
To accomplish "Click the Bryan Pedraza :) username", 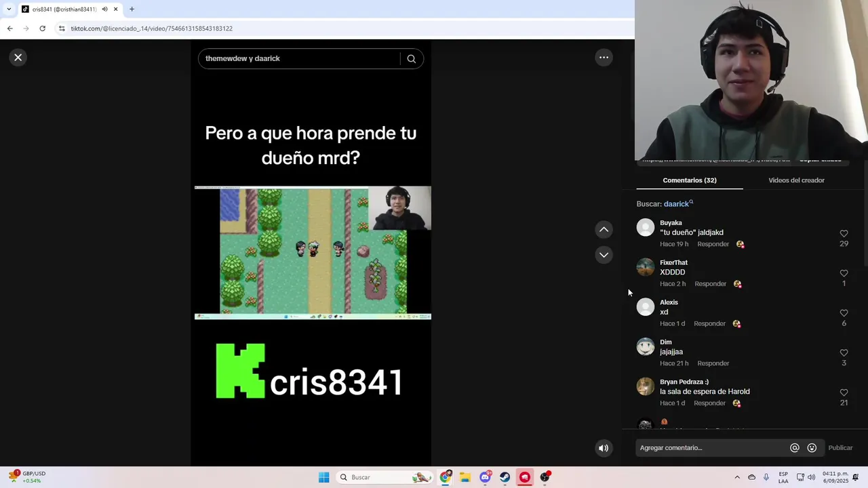I will click(684, 382).
